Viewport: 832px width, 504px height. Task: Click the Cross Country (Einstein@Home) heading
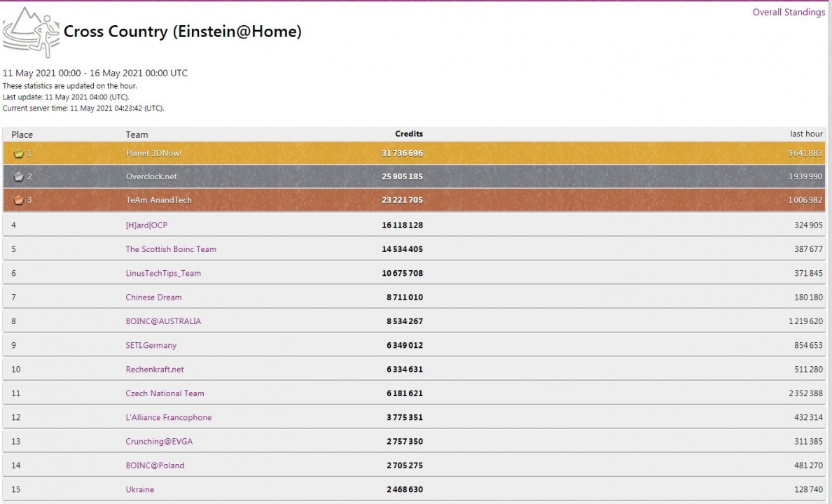tap(183, 31)
